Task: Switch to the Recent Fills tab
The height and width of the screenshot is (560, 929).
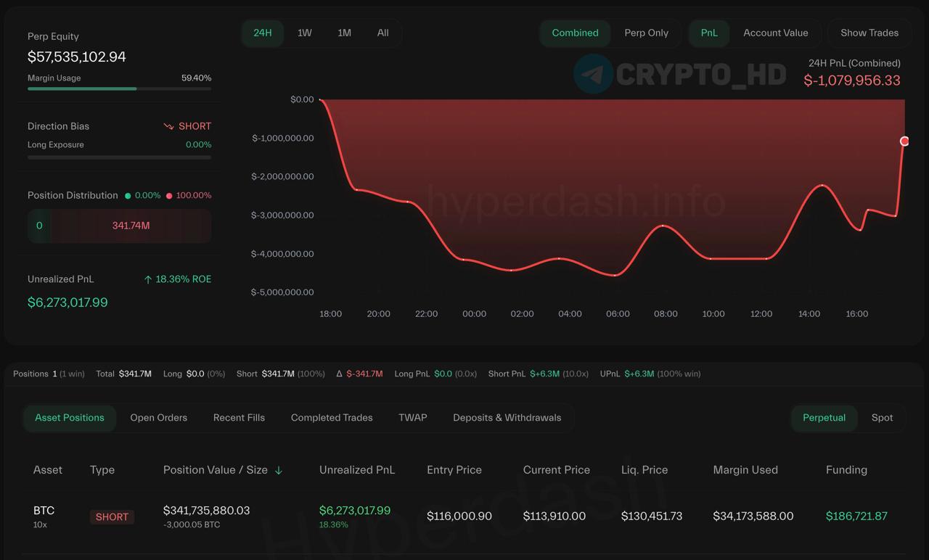Action: click(239, 418)
